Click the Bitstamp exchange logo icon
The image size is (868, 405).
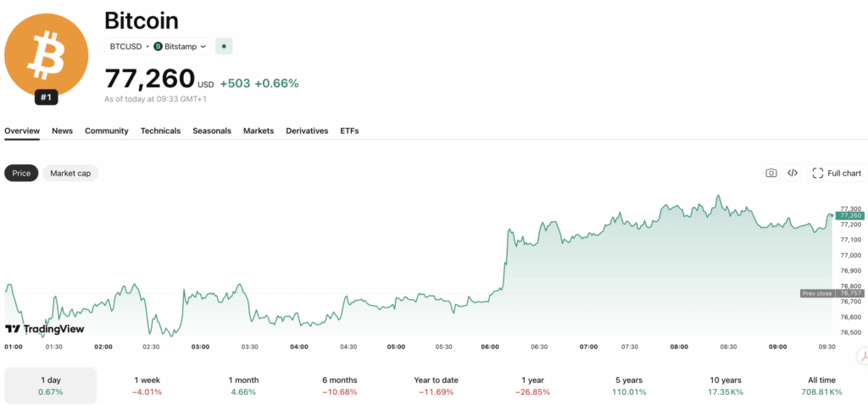point(158,47)
